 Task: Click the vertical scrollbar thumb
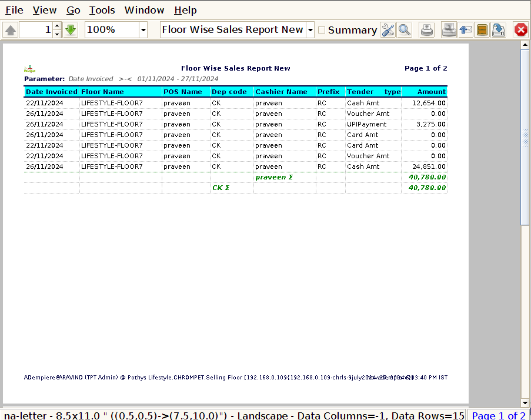[525, 137]
